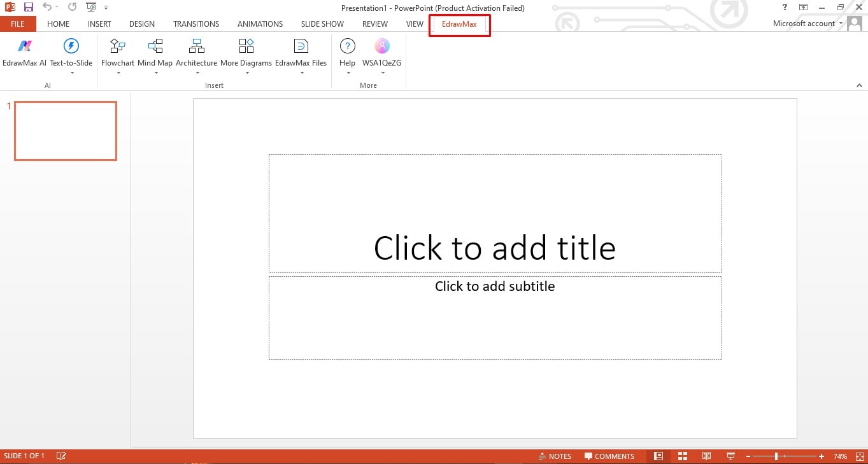
Task: Click the Text-to-Slide lightning icon
Action: 71,46
